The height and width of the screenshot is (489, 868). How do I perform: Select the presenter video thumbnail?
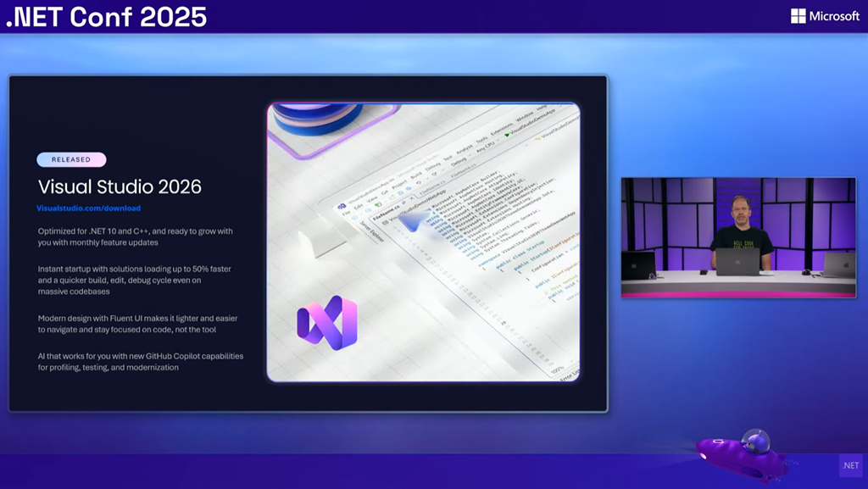coord(738,238)
